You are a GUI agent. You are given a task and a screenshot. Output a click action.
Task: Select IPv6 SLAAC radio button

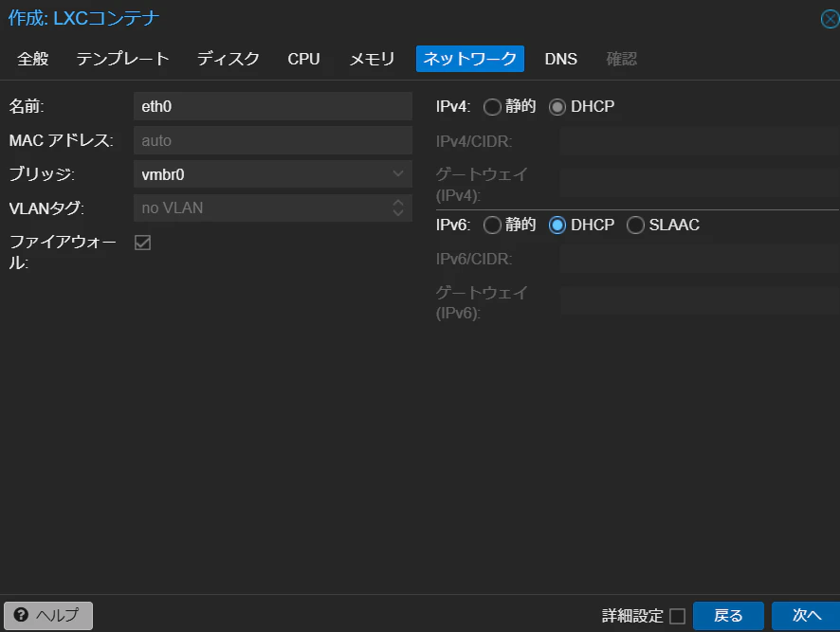point(635,225)
